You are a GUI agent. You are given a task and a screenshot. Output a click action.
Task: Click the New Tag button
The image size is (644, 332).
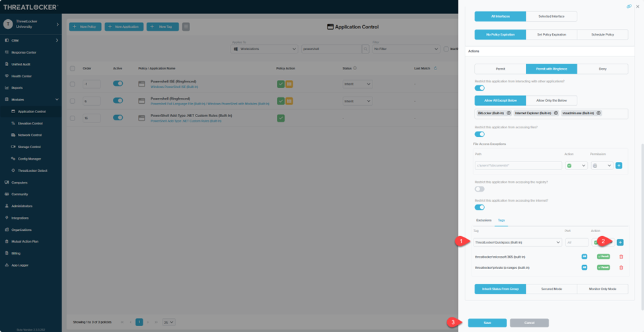pyautogui.click(x=162, y=26)
